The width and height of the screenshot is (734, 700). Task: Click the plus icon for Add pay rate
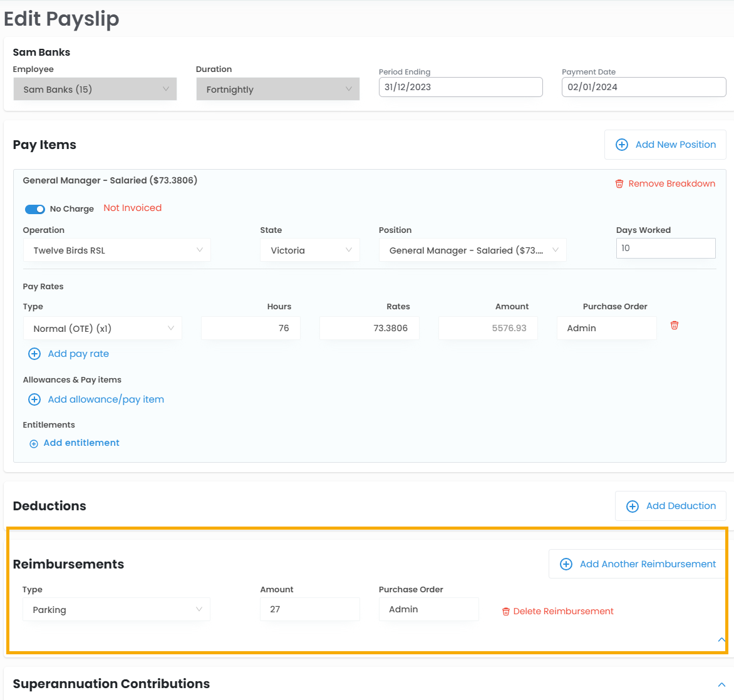pyautogui.click(x=34, y=354)
